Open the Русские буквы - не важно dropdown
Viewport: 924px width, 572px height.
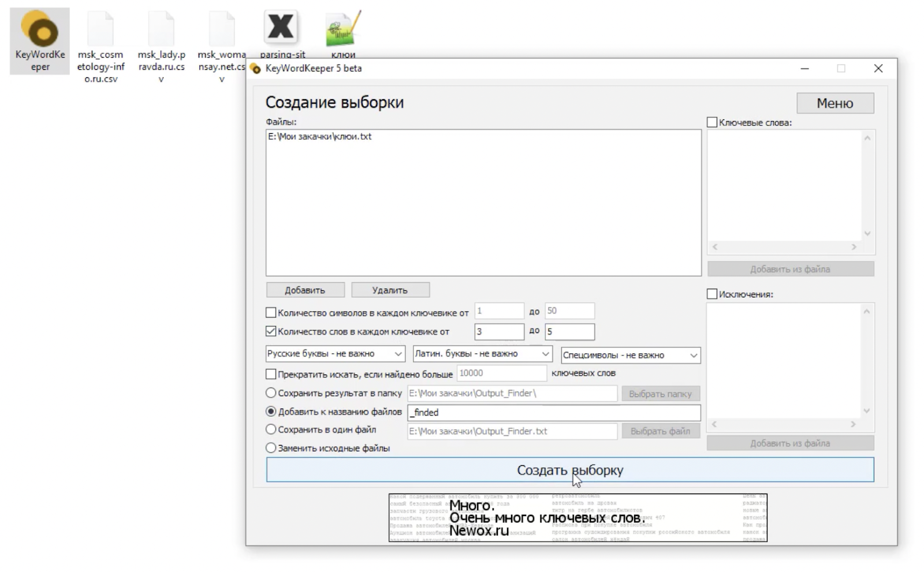pos(335,354)
